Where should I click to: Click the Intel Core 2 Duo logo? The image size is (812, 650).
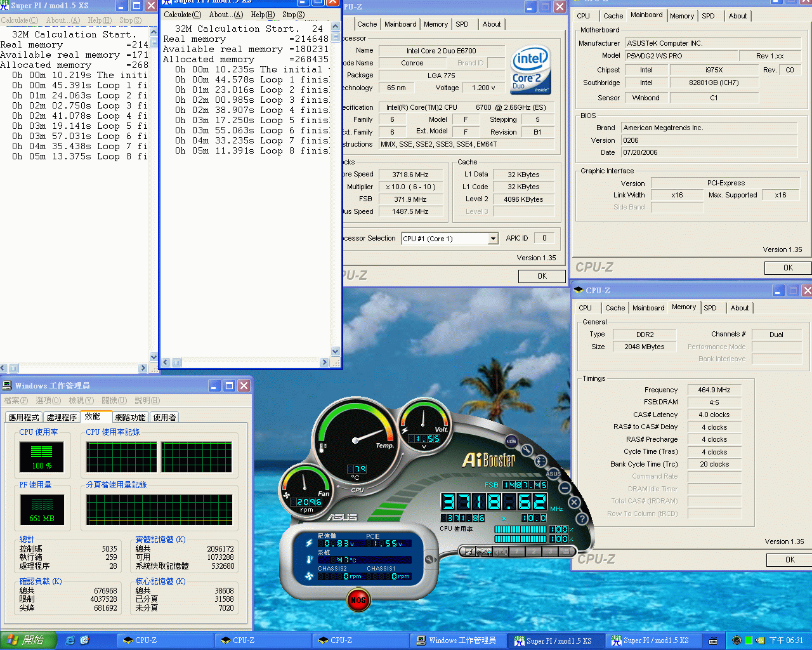(531, 70)
